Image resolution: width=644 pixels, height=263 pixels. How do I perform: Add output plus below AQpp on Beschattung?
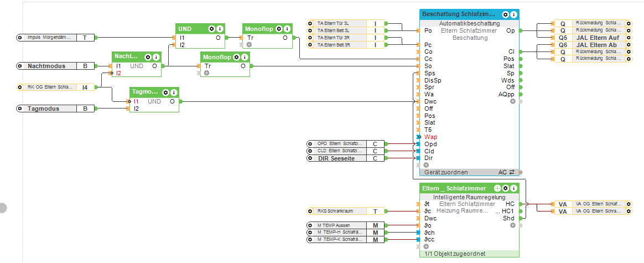pyautogui.click(x=512, y=101)
